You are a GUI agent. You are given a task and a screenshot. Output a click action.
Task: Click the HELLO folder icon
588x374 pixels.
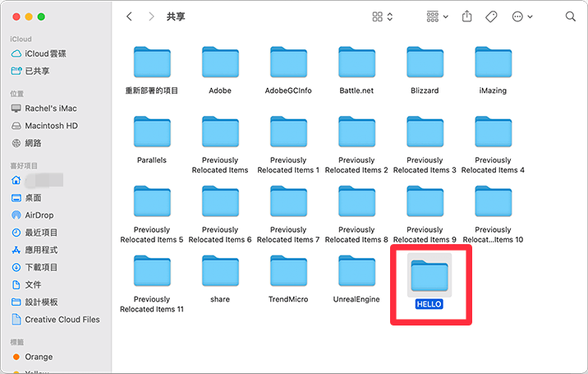tap(430, 275)
